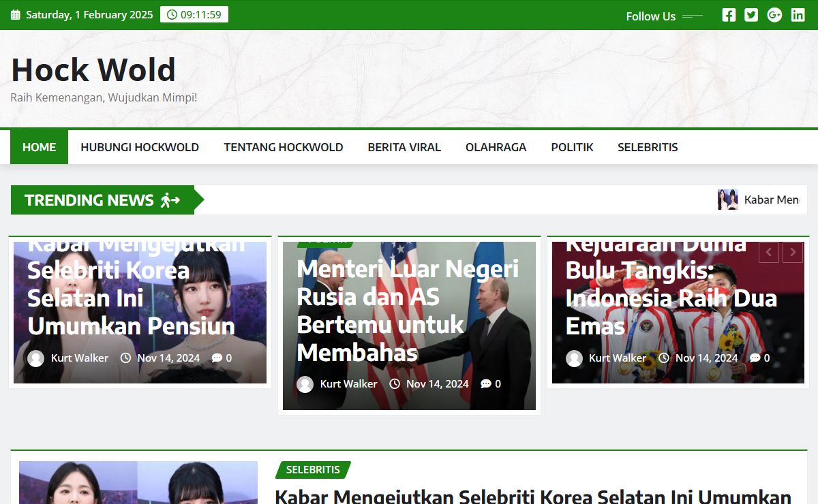The width and height of the screenshot is (818, 504).
Task: Click author avatar on badminton article
Action: [574, 358]
